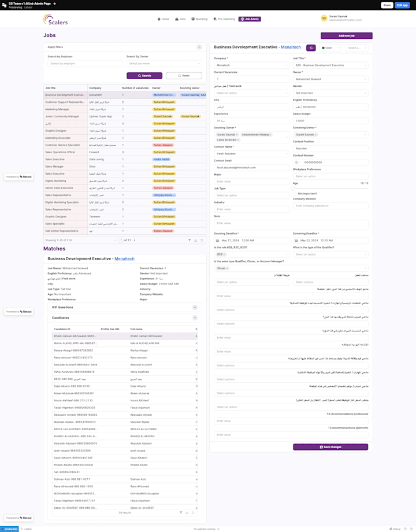
Task: Click the Salary Budget field
Action: (330, 121)
